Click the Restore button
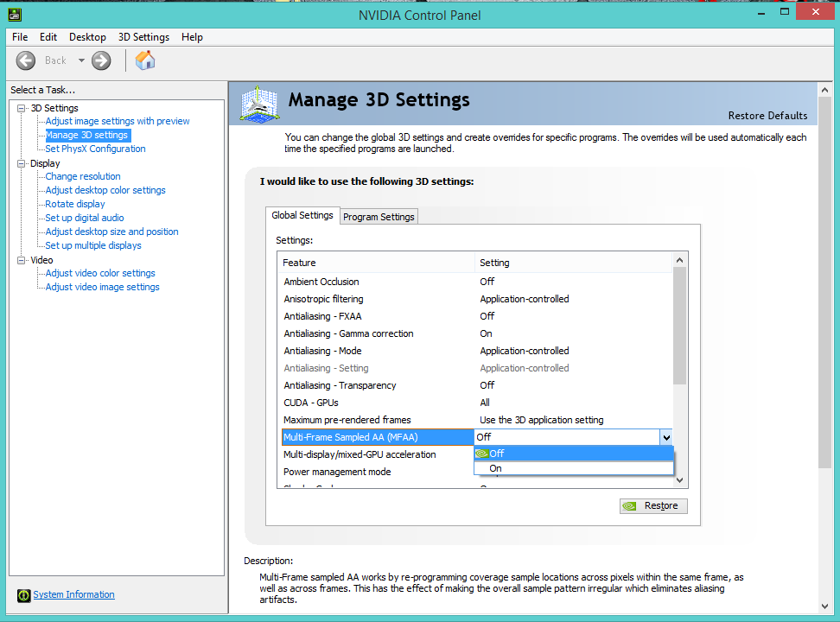The width and height of the screenshot is (840, 622). pos(653,505)
